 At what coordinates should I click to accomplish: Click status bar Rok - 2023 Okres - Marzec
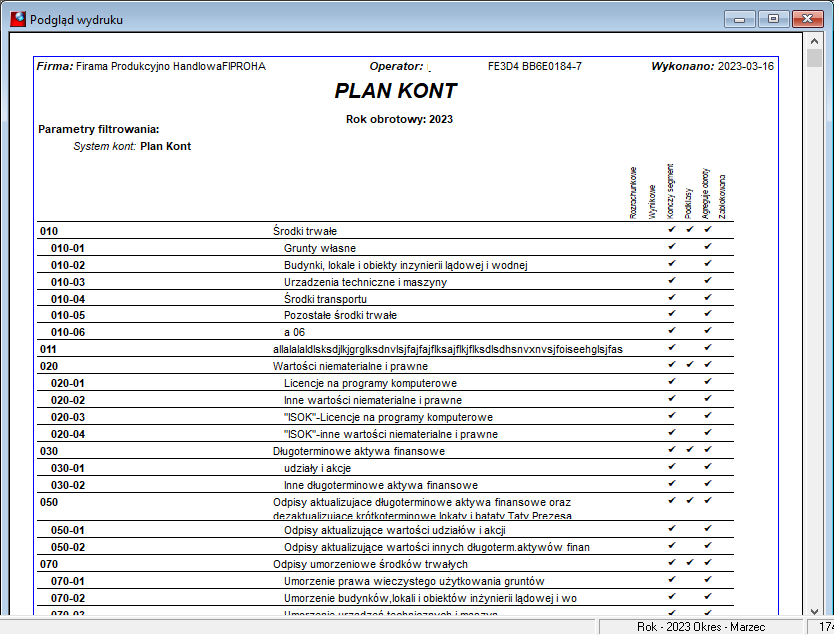[x=701, y=627]
